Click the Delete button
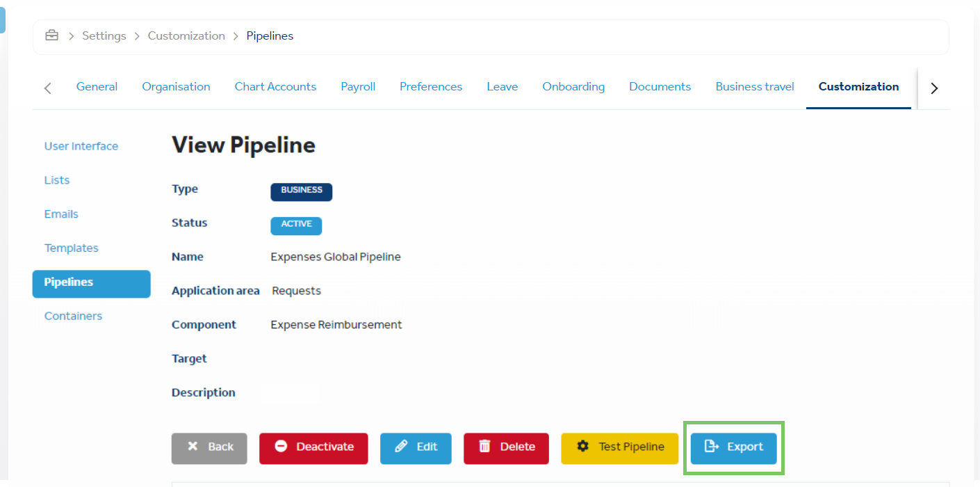 click(506, 447)
